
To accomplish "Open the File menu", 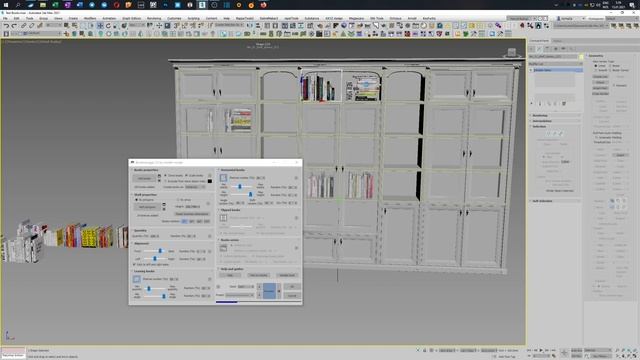I will click(x=5, y=18).
